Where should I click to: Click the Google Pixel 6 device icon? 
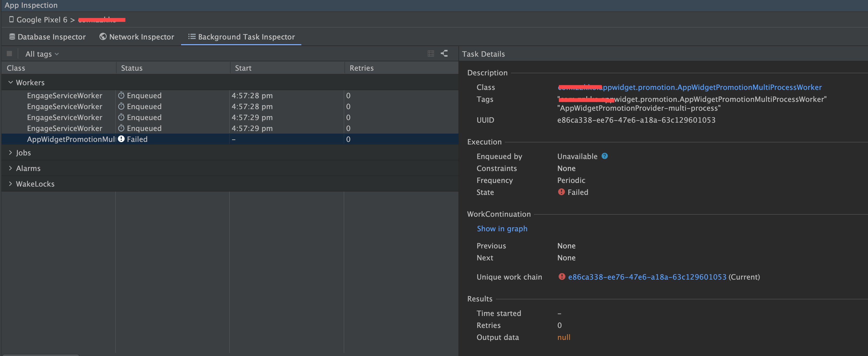tap(11, 19)
